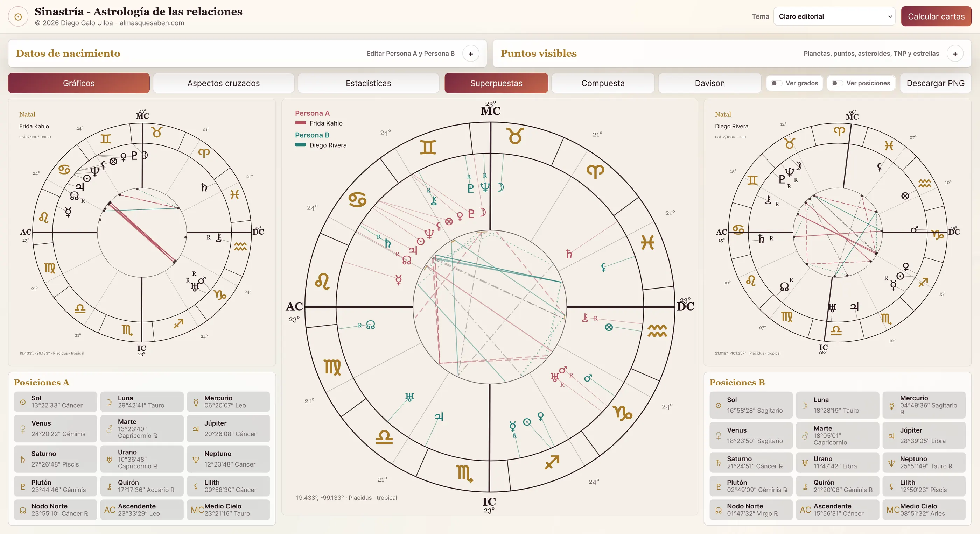Click Frida Kahlo natal chart thumbnail
The width and height of the screenshot is (980, 534).
[142, 233]
